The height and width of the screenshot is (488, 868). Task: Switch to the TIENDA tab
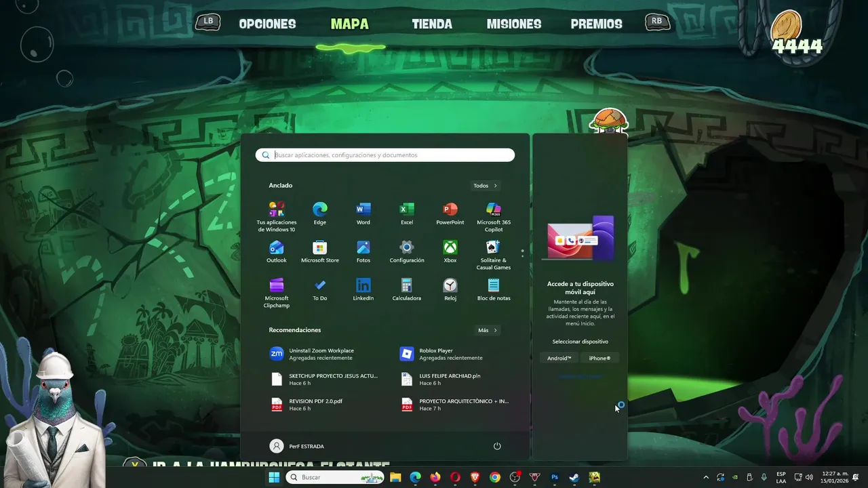[432, 24]
